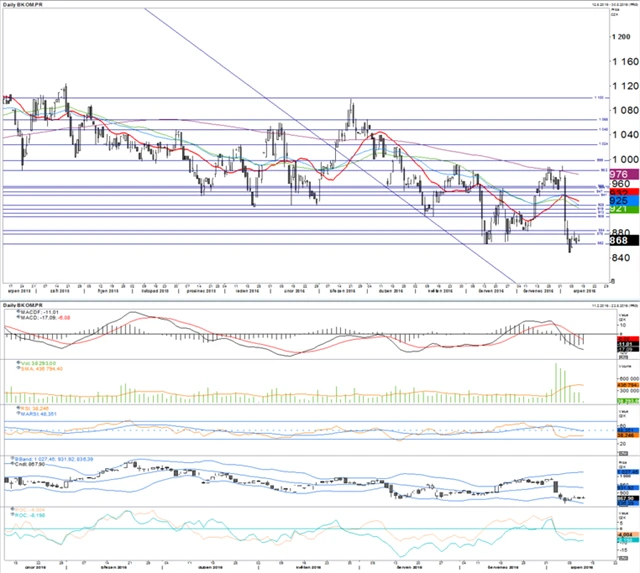The image size is (640, 573).
Task: Click the 1 200 price axis label
Action: [621, 37]
